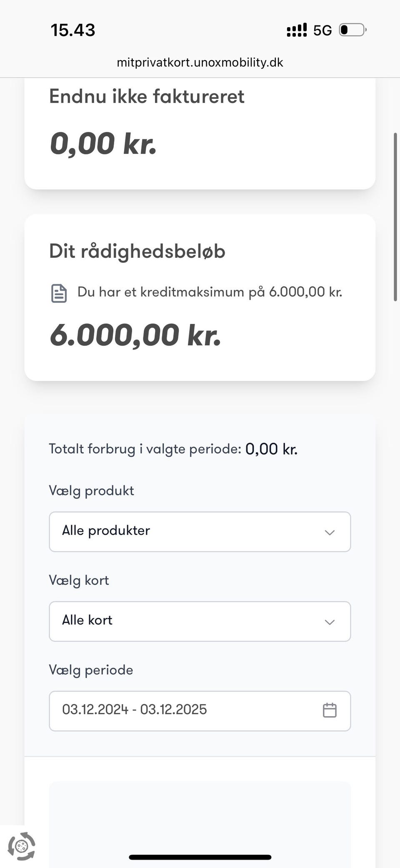The image size is (400, 868).
Task: Expand the Alle kort dropdown
Action: point(200,621)
